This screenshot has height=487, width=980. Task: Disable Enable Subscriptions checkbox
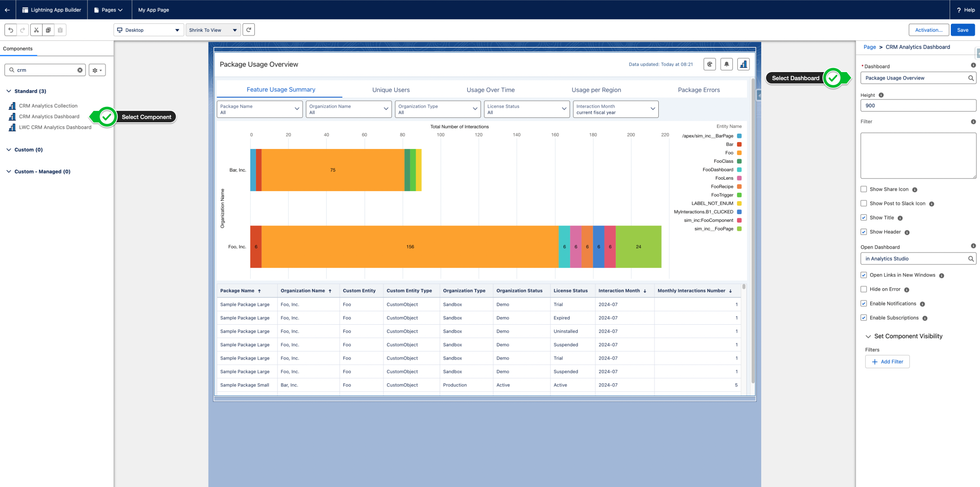864,318
